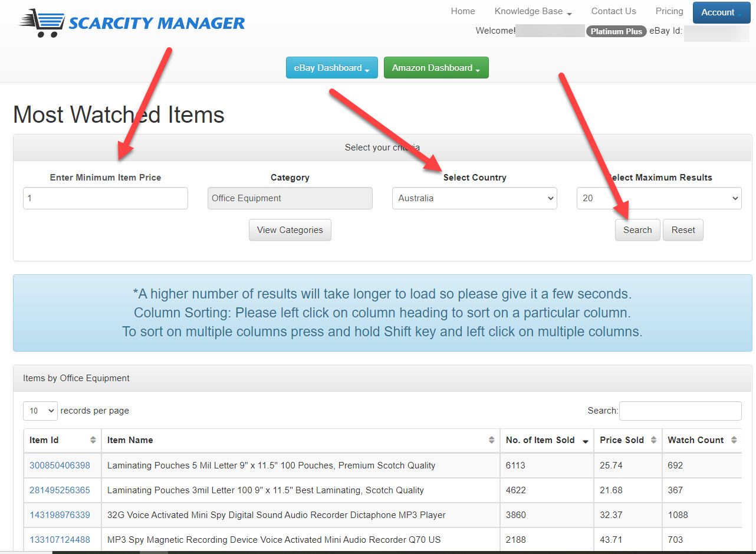The image size is (756, 554).
Task: Click watch count value 1088
Action: click(x=678, y=515)
